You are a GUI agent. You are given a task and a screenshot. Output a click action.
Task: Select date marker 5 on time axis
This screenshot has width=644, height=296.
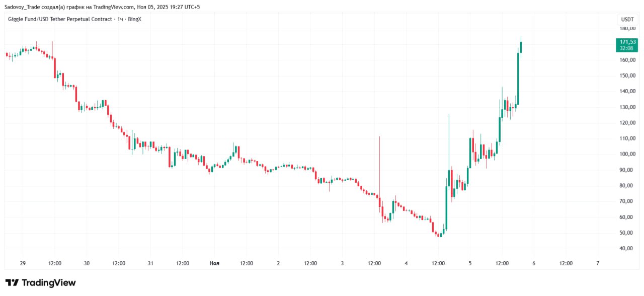tap(470, 263)
